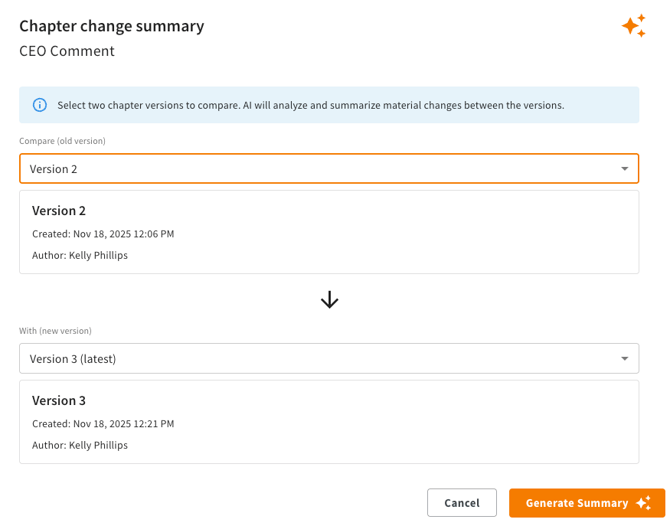Click the Generate Summary button label

[x=576, y=503]
